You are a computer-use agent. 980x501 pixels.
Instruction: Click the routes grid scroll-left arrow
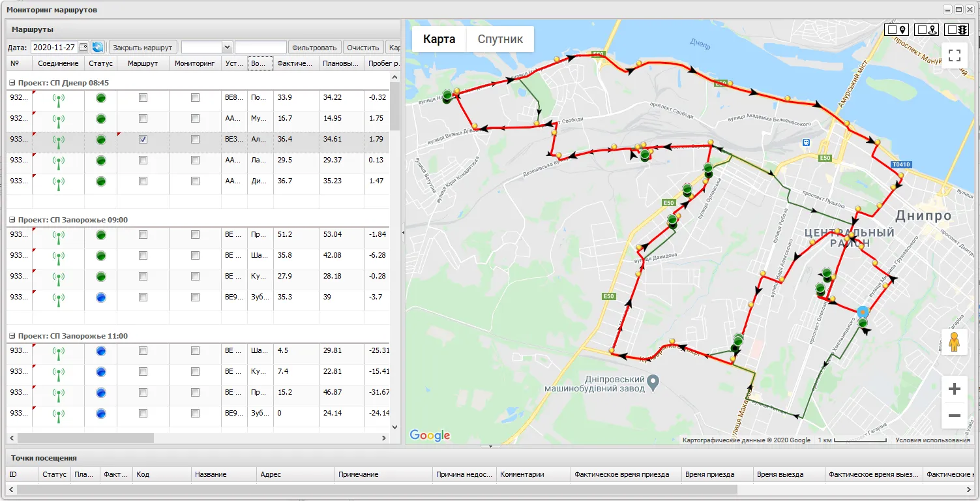pyautogui.click(x=12, y=438)
